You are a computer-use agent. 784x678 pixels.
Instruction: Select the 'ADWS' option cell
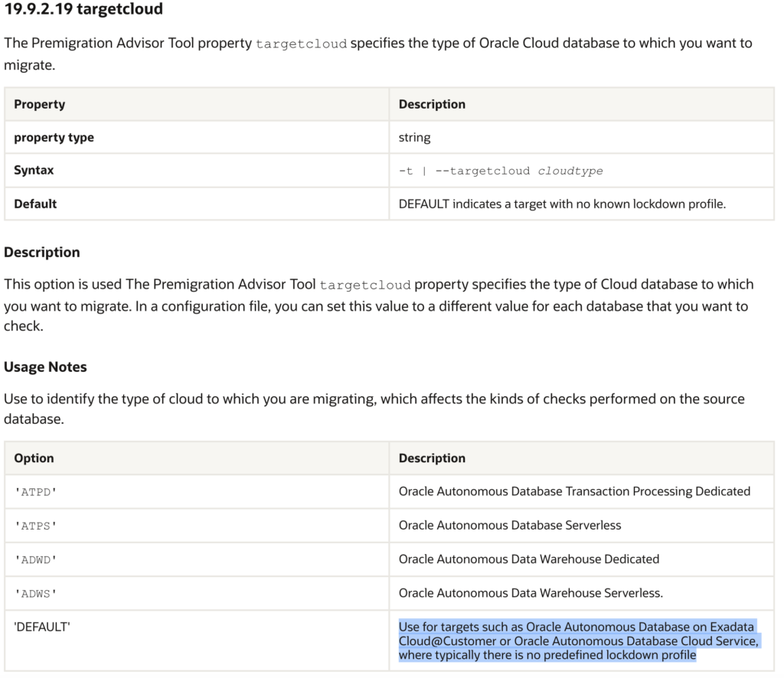35,593
